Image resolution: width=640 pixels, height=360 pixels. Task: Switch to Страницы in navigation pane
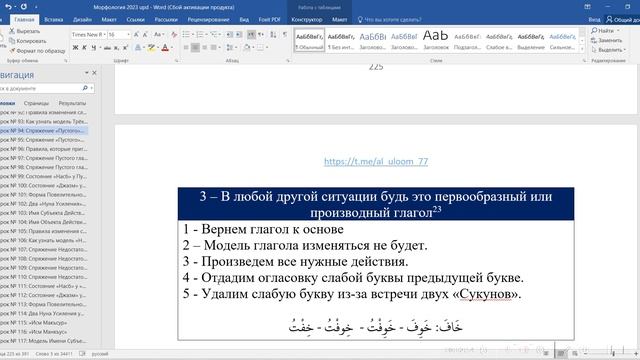click(36, 103)
